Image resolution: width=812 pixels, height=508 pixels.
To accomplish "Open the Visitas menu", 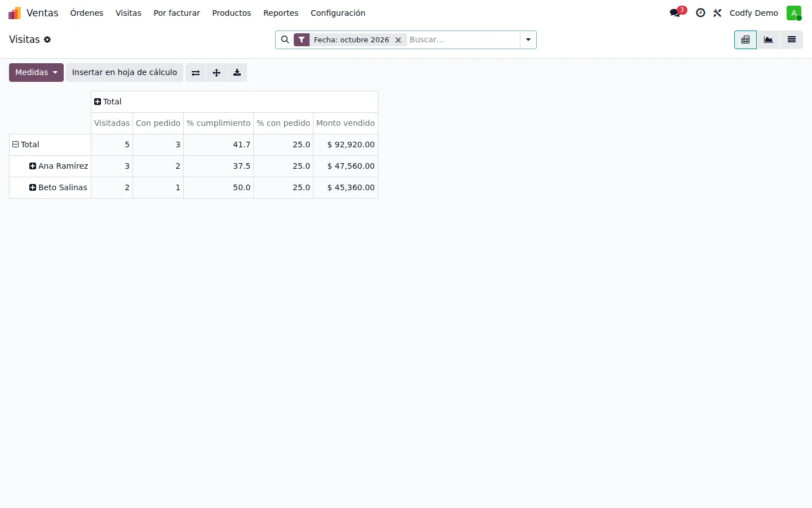I will (129, 13).
